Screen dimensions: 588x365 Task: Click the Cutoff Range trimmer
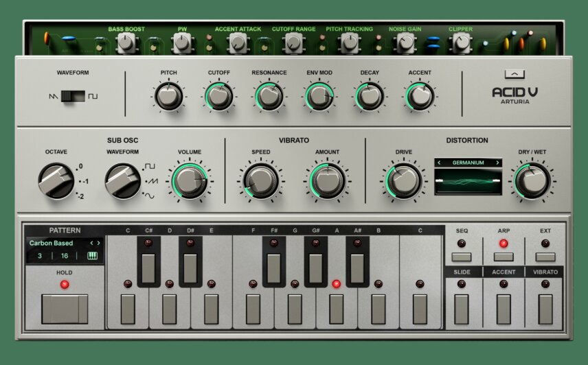pos(293,43)
